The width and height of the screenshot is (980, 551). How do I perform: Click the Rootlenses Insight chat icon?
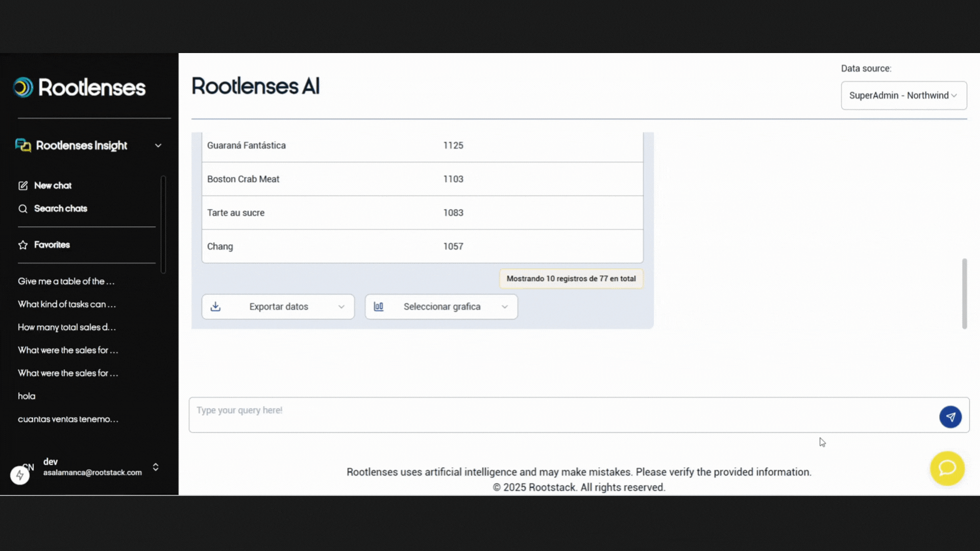23,145
